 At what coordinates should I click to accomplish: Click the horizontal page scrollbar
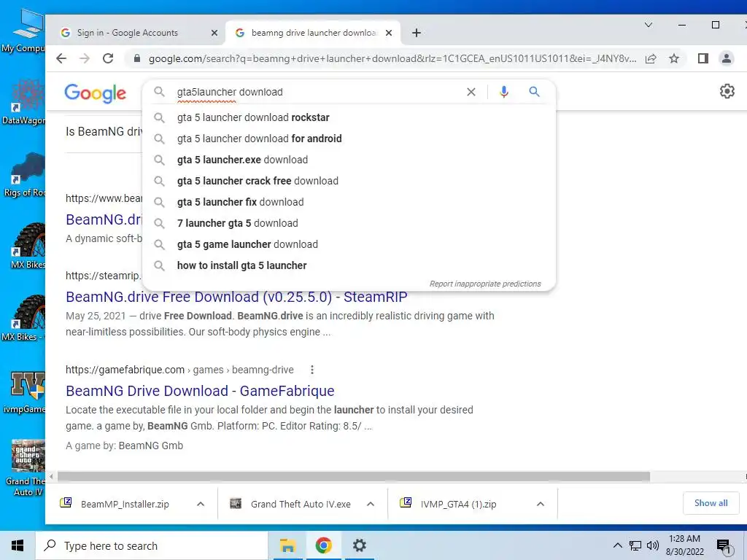(354, 477)
